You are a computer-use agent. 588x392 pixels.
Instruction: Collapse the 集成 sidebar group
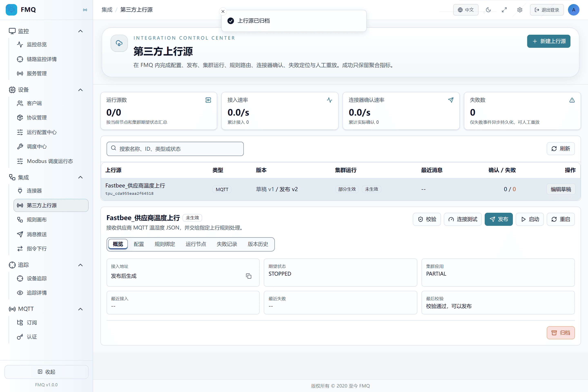(80, 177)
